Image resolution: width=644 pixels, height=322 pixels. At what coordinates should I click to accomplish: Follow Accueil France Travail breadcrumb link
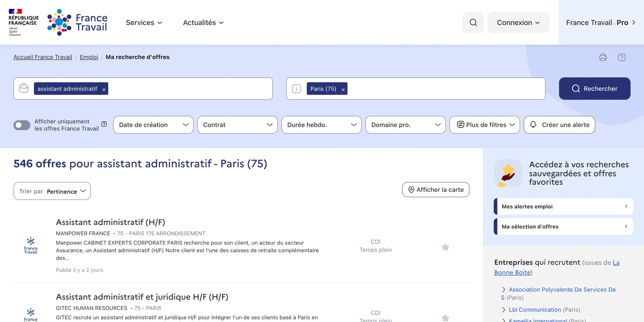click(43, 57)
